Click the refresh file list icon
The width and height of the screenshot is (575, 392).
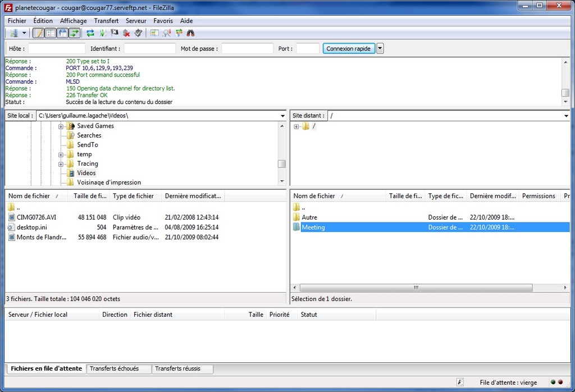tap(90, 33)
